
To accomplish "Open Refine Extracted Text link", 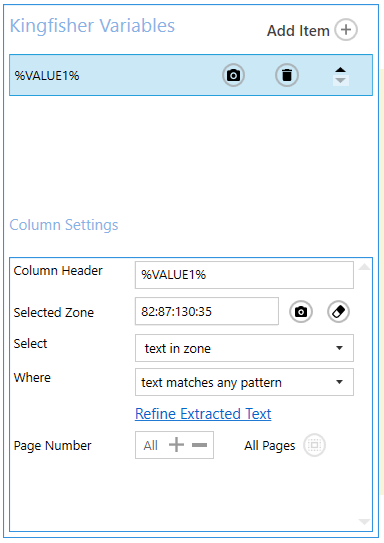I will 203,414.
